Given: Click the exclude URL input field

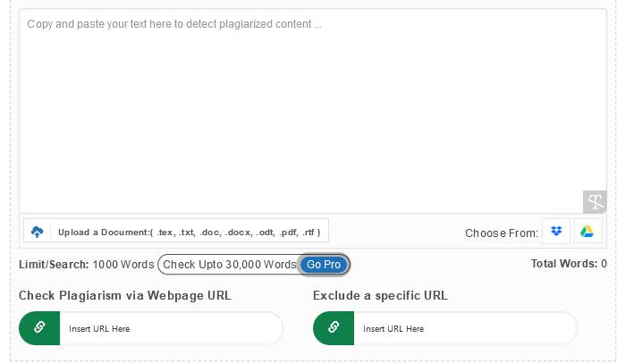Looking at the screenshot, I should pos(465,328).
